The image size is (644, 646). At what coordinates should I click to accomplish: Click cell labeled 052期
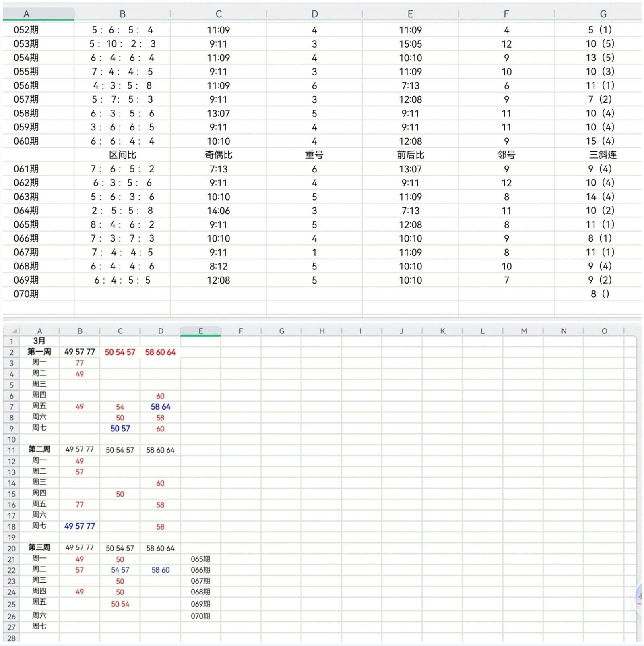pos(26,30)
